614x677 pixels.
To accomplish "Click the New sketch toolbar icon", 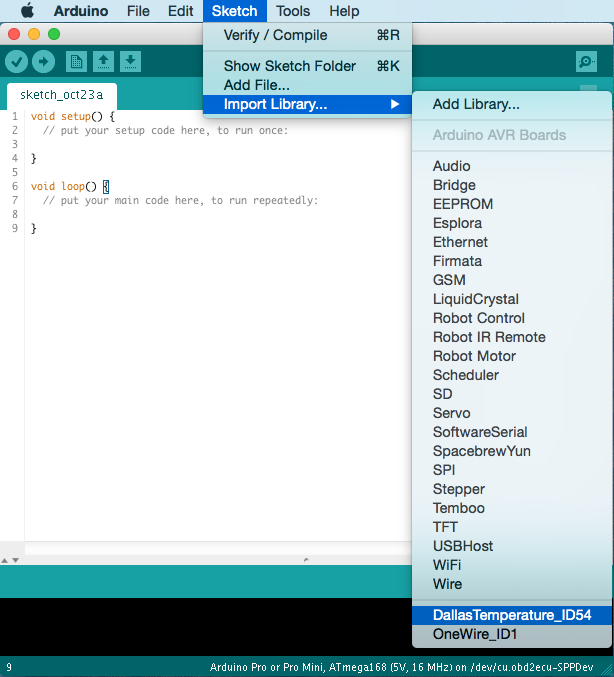I will tap(76, 62).
